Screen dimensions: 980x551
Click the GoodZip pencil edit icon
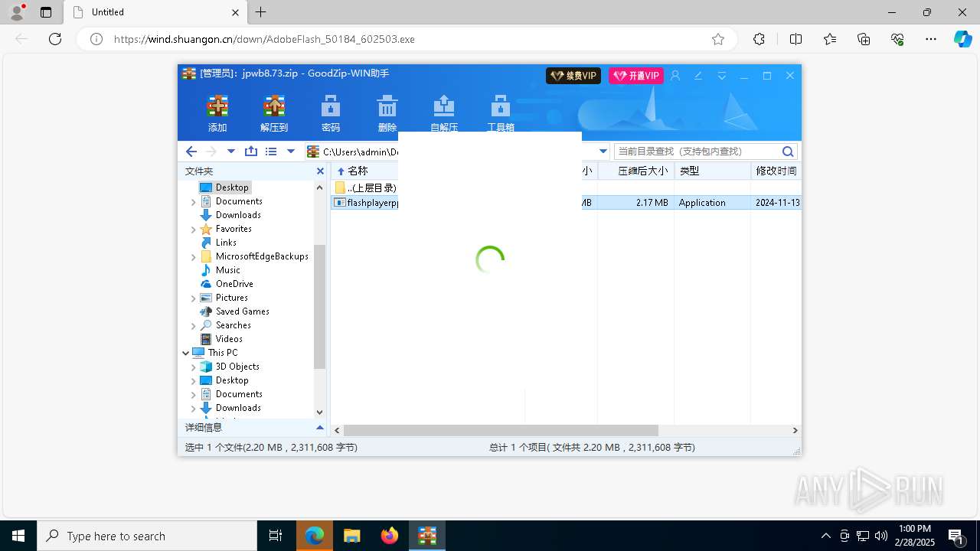pos(698,76)
